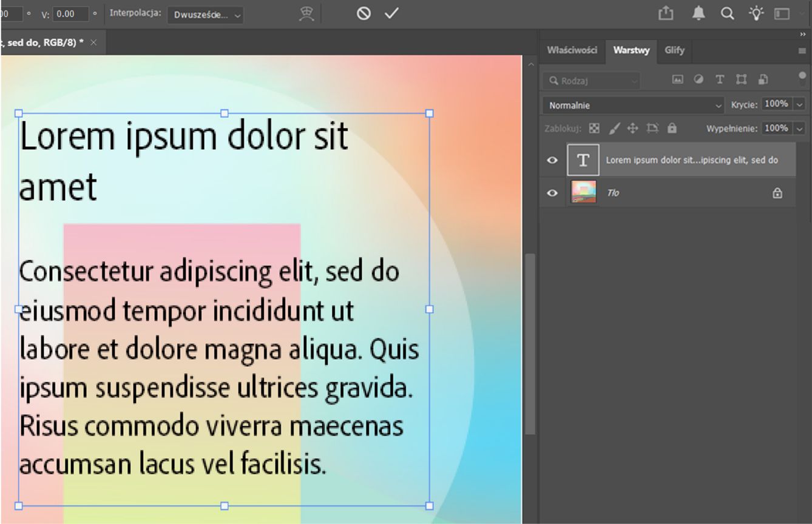Viewport: 812px width, 524px height.
Task: Filter layers using the adjustment layer icon
Action: (x=699, y=79)
